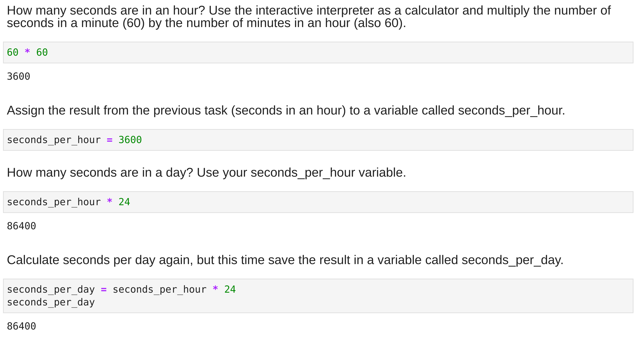The image size is (644, 339).
Task: Click the green 3600 value in second cell
Action: [130, 140]
